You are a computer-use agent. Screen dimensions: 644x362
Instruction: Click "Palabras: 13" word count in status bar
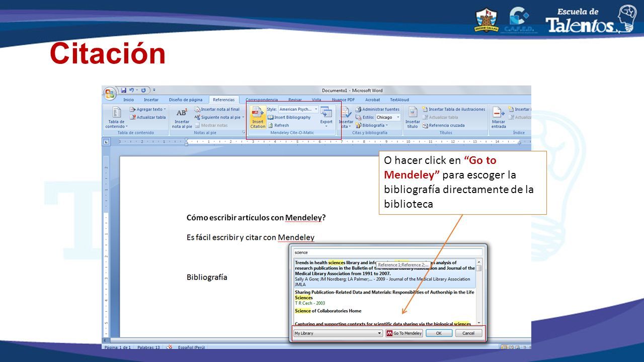[x=148, y=347]
